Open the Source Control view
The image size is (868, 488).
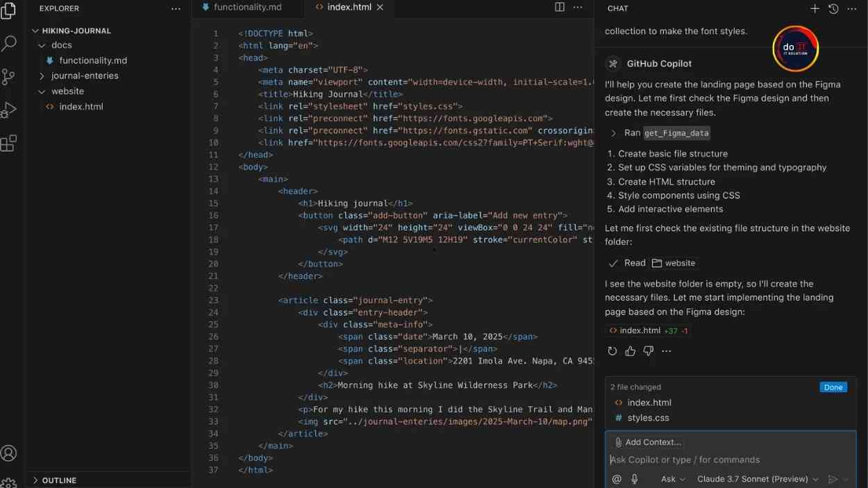(x=10, y=76)
